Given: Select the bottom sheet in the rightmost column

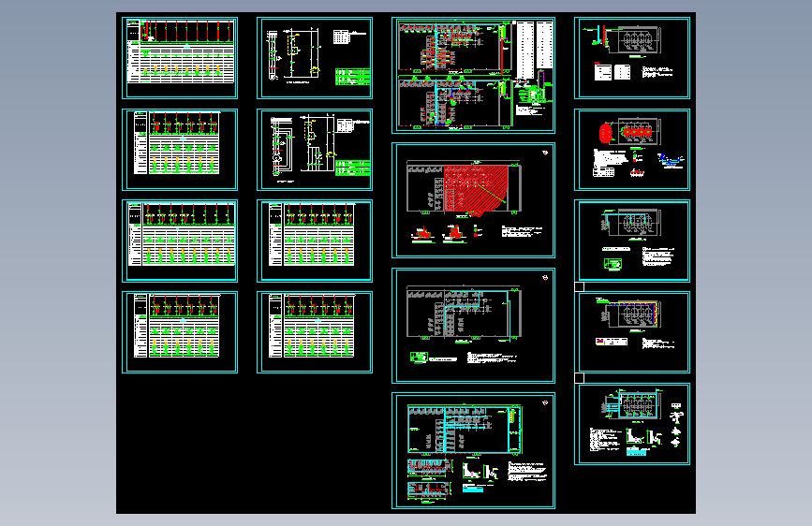Looking at the screenshot, I should [632, 424].
